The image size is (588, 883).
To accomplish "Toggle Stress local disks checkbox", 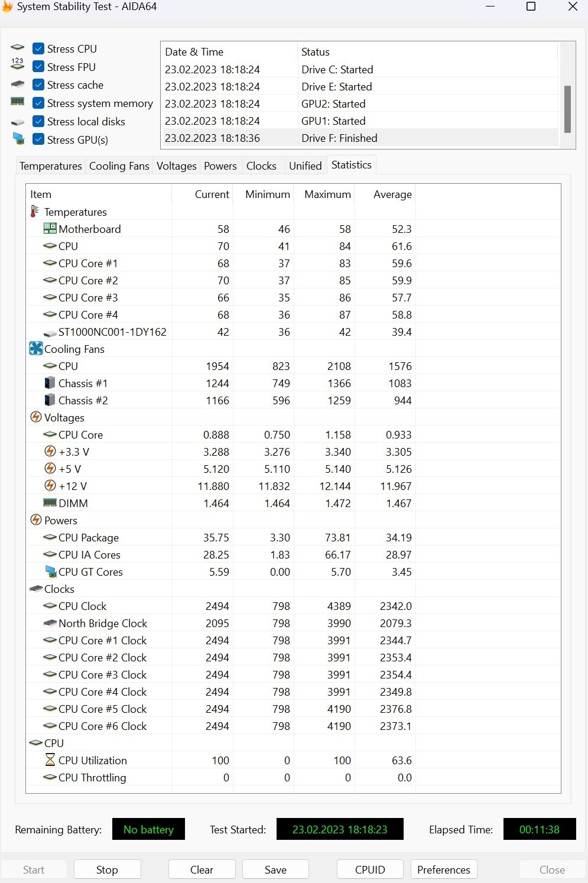I will (x=38, y=121).
